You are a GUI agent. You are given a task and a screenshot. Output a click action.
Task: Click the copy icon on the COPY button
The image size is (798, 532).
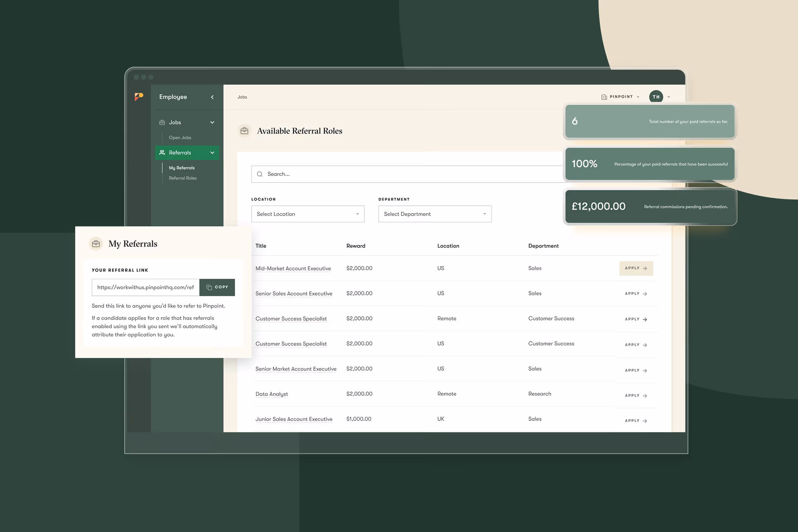point(209,287)
